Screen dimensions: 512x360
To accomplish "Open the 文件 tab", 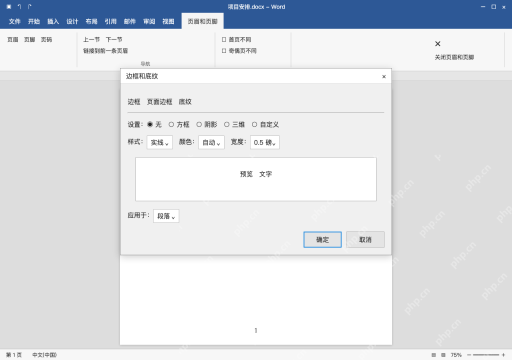I will pyautogui.click(x=15, y=22).
